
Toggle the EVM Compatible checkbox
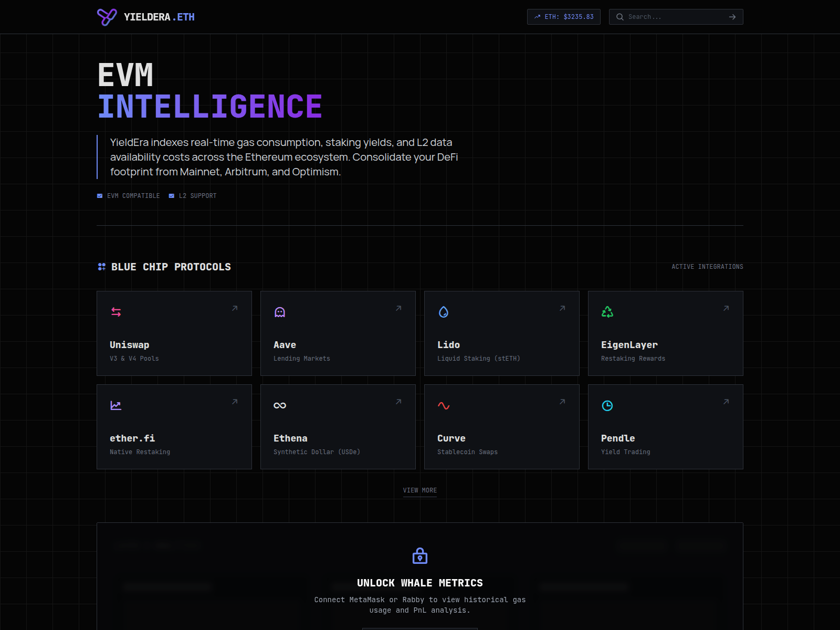(100, 196)
